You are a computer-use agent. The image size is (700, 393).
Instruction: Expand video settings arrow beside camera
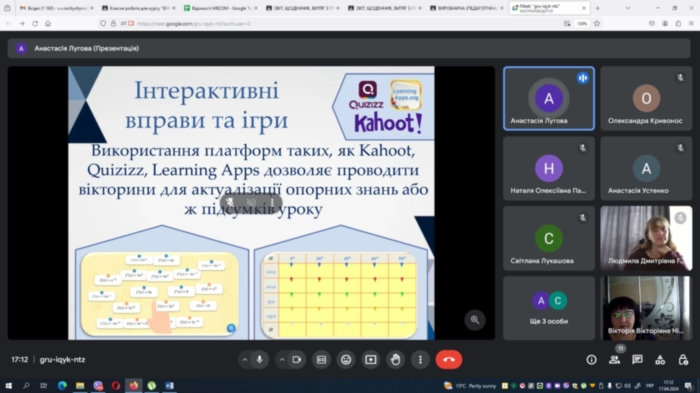(x=282, y=360)
